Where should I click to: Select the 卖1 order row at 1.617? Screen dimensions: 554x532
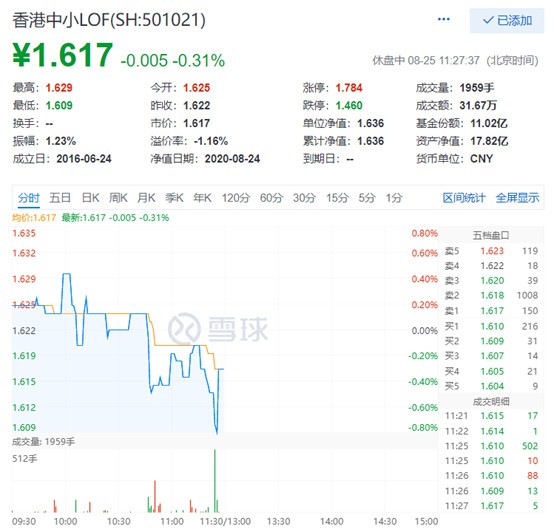(491, 311)
